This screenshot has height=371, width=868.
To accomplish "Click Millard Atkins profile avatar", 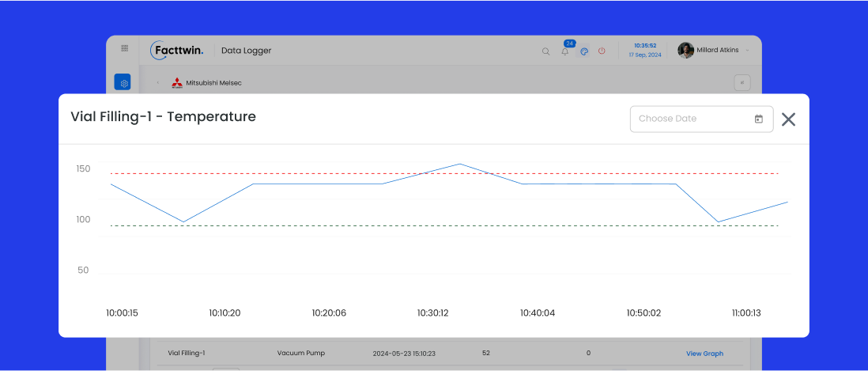I will click(686, 51).
